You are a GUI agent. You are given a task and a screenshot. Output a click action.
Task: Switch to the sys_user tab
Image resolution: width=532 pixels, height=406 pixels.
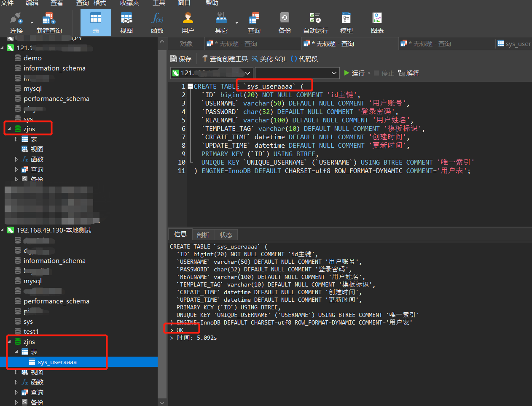(514, 43)
